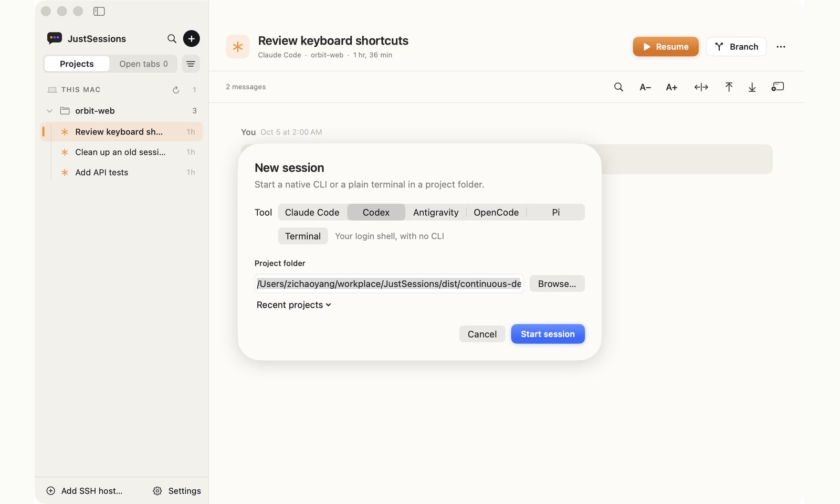Click the Start session button

(548, 334)
